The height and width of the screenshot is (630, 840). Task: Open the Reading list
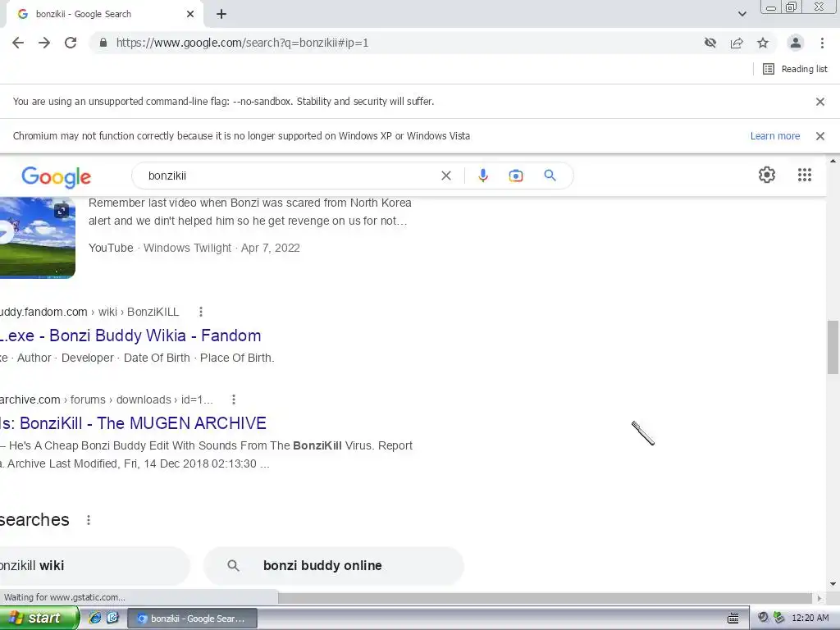click(795, 69)
